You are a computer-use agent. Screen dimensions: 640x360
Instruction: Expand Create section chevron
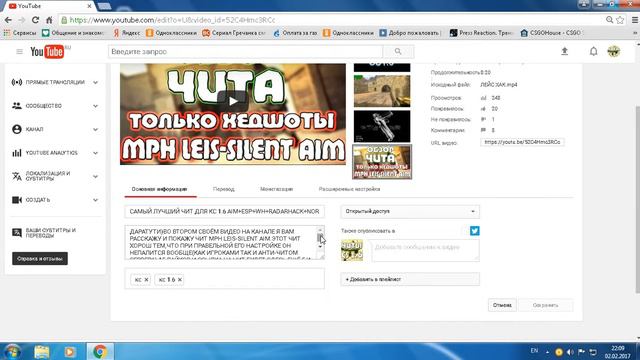(95, 200)
